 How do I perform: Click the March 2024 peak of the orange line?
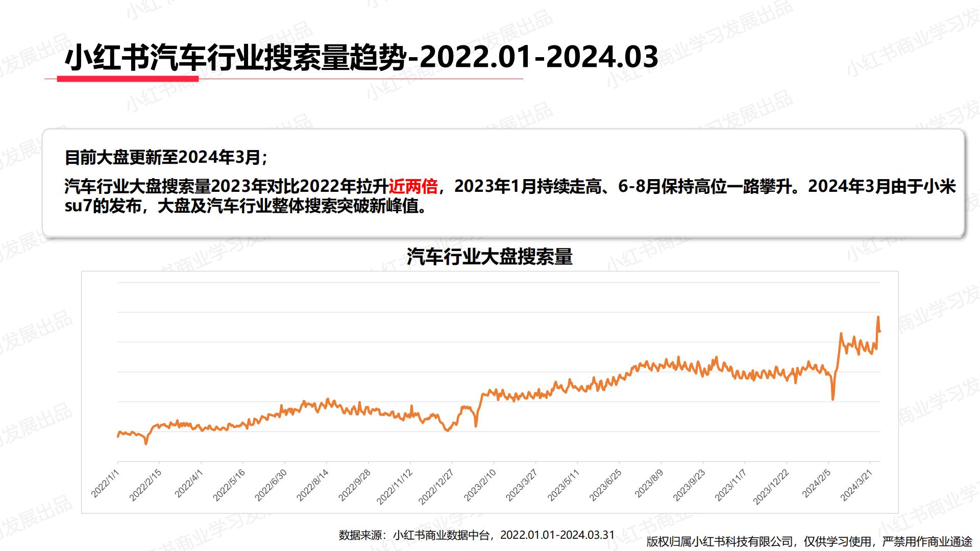point(878,317)
